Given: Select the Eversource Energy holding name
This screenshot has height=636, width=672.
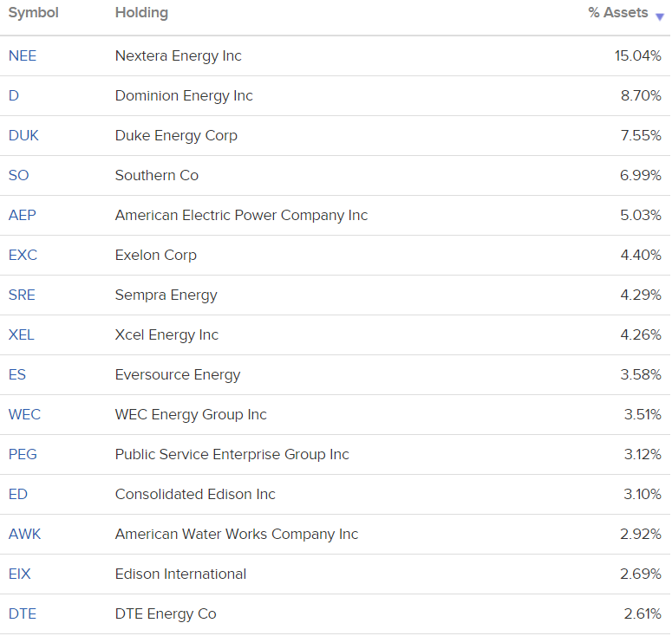Looking at the screenshot, I should coord(178,374).
